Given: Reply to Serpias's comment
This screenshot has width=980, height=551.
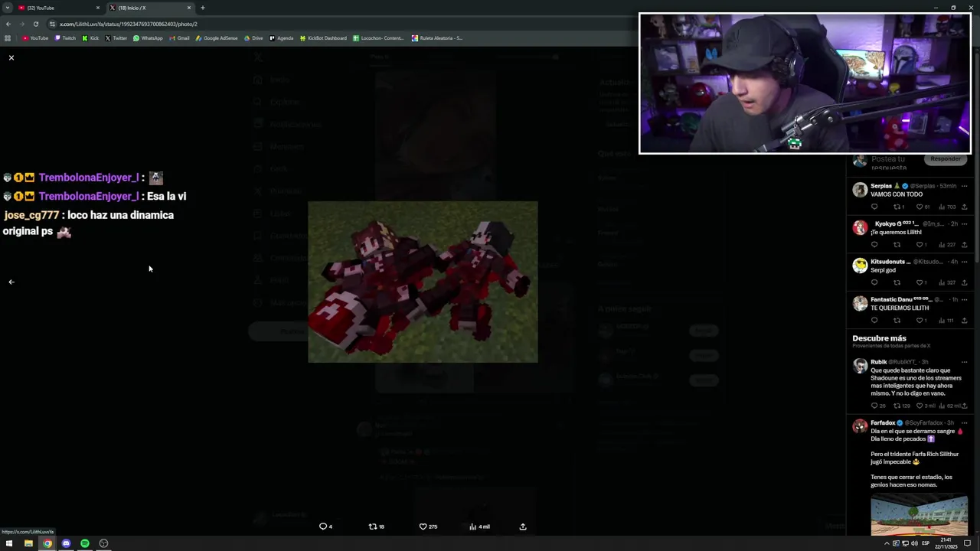Looking at the screenshot, I should [x=874, y=207].
